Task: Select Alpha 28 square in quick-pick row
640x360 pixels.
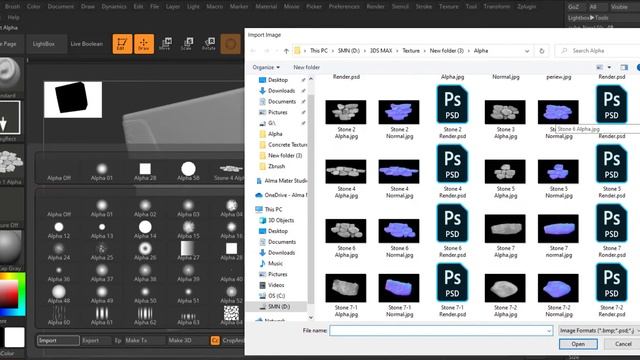Action: tap(145, 171)
